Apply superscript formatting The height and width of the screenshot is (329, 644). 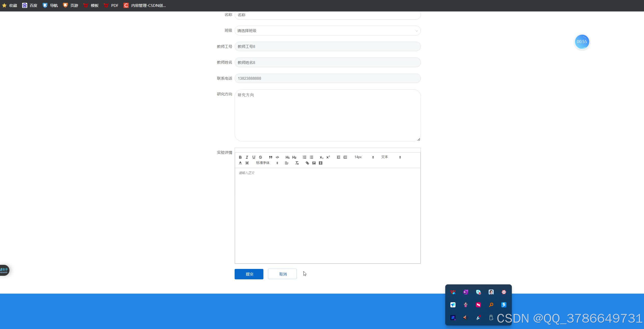point(328,157)
